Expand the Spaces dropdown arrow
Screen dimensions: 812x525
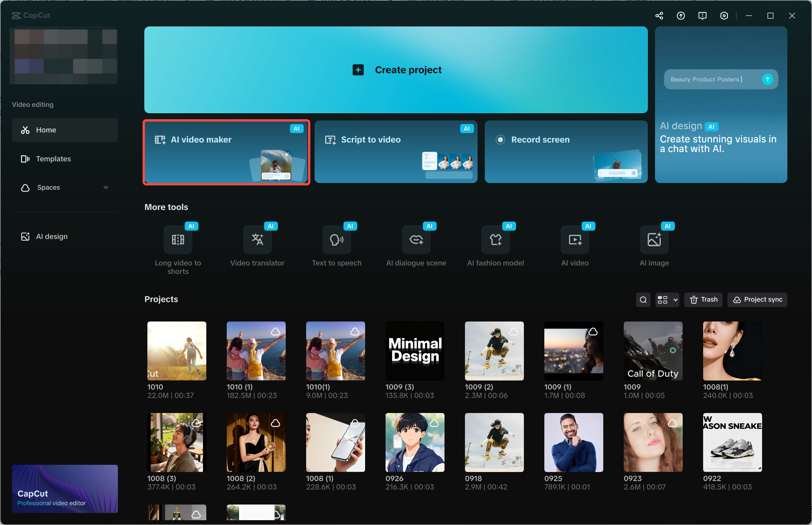(x=106, y=188)
